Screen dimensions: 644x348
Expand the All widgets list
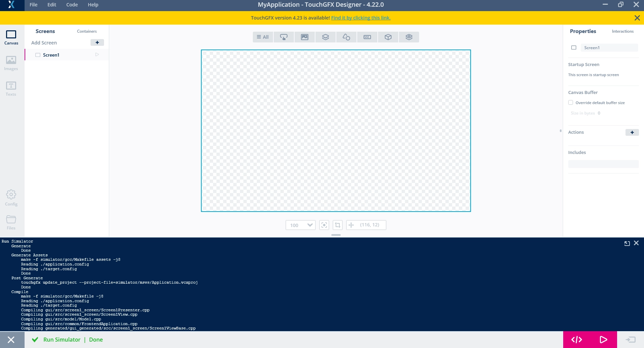pos(263,37)
